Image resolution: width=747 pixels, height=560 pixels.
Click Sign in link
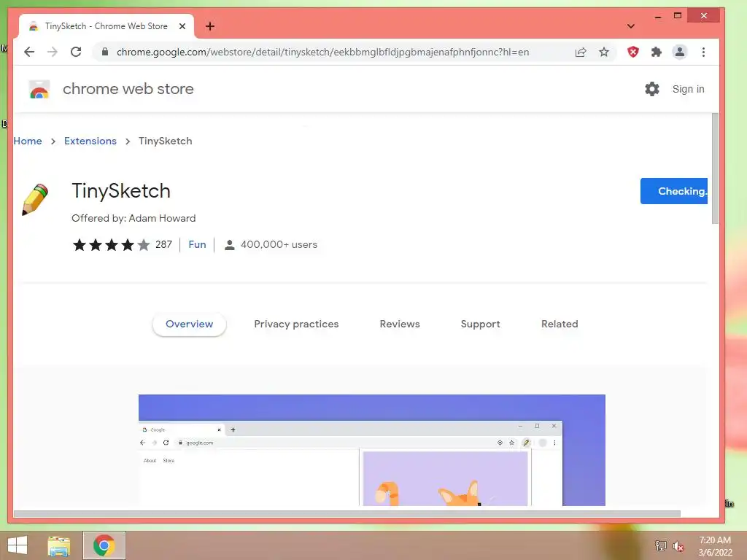point(688,89)
